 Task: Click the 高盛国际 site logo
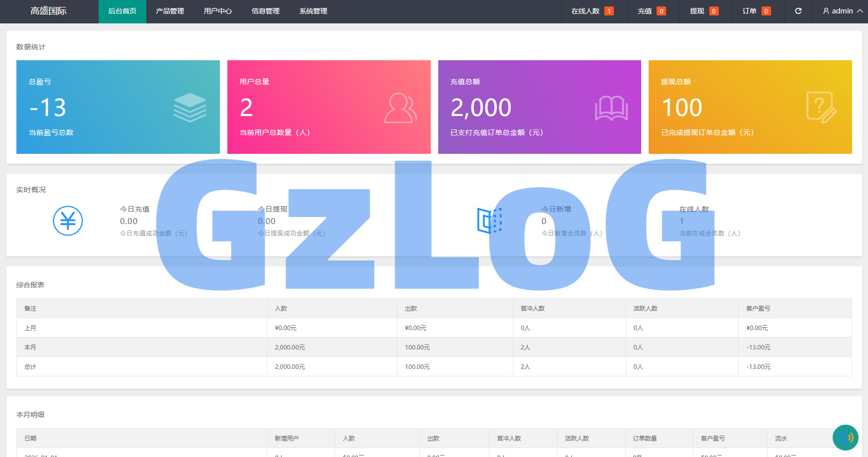coord(48,11)
